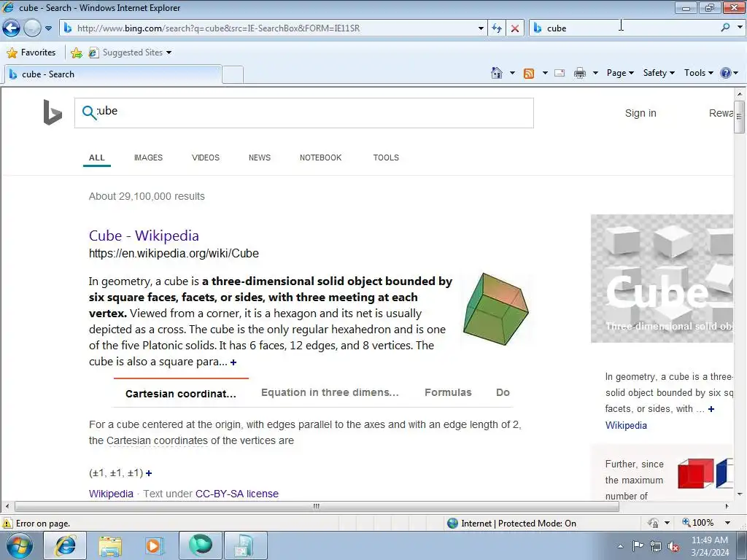
Task: Select the Equation in three dimens... subtab
Action: click(x=330, y=392)
